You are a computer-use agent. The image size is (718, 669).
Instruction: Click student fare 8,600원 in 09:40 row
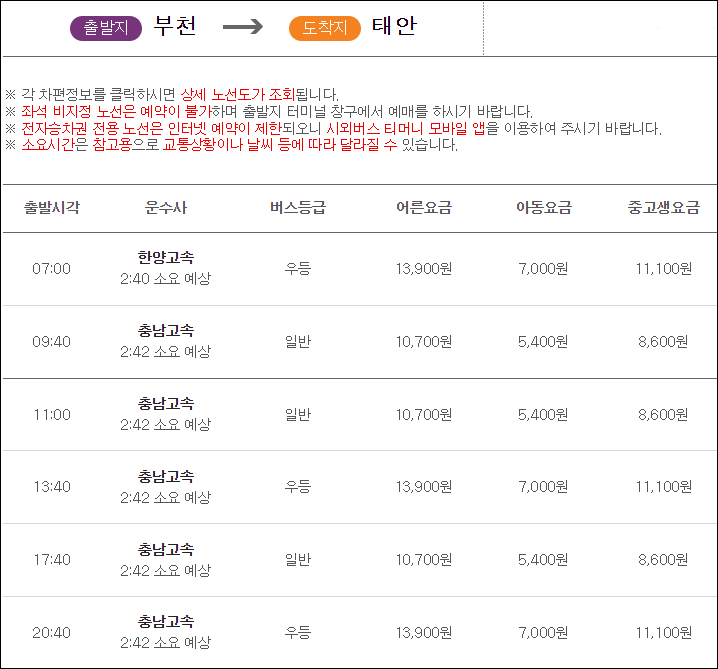tap(663, 342)
